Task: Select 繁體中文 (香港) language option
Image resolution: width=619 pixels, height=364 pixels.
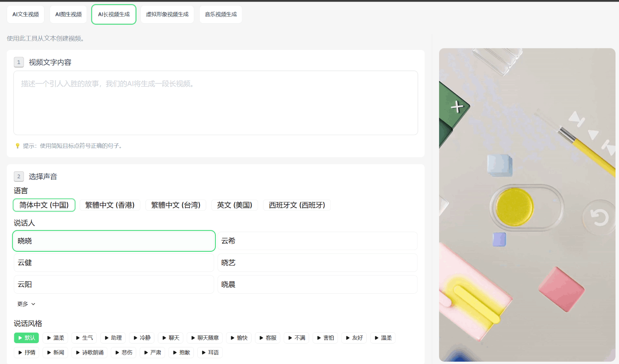Action: pos(110,205)
